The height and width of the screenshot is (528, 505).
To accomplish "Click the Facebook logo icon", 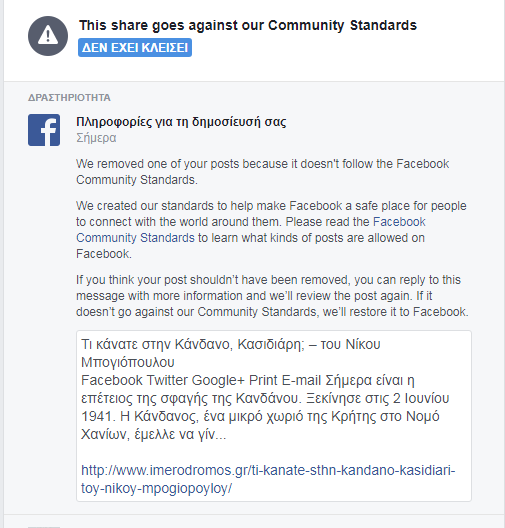I will point(44,130).
